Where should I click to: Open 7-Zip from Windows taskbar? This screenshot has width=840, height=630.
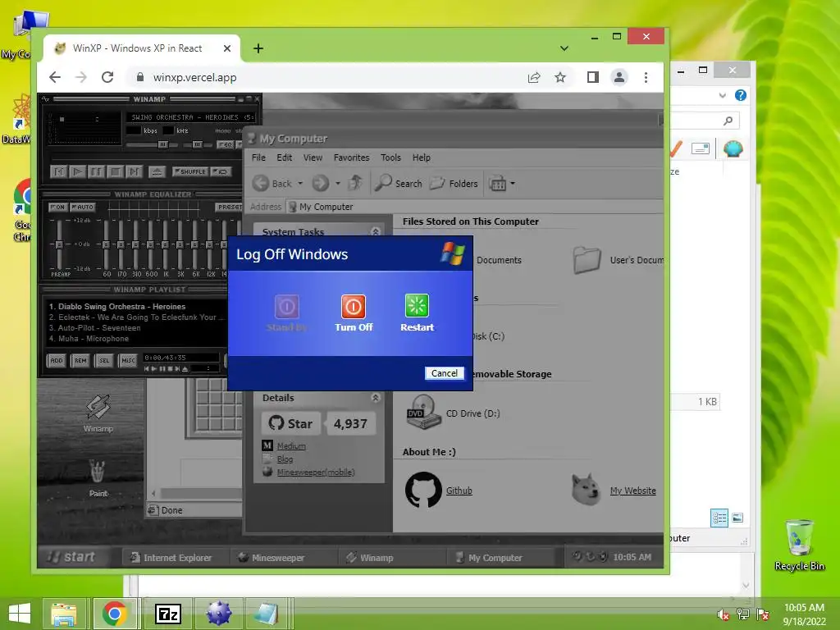pyautogui.click(x=168, y=614)
